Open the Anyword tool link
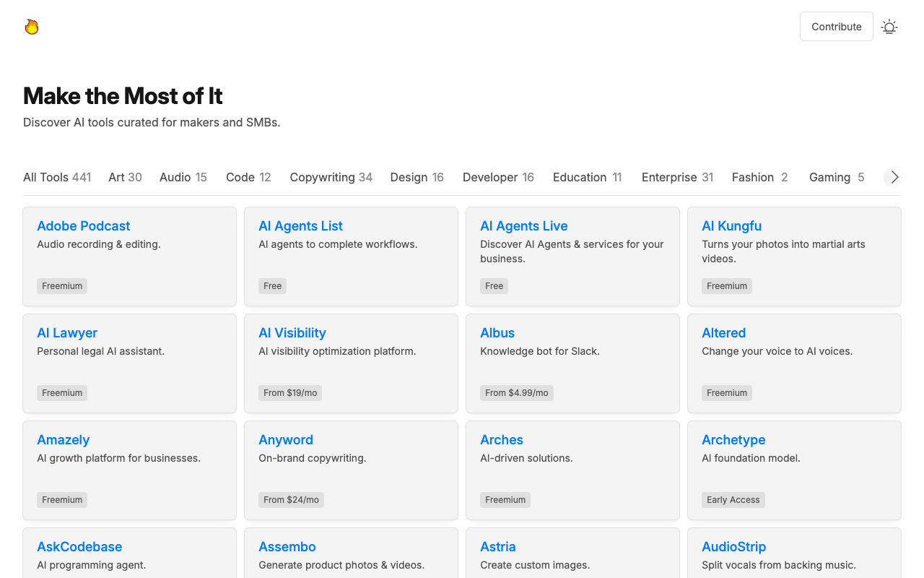Screen dimensions: 924x578 (286, 440)
